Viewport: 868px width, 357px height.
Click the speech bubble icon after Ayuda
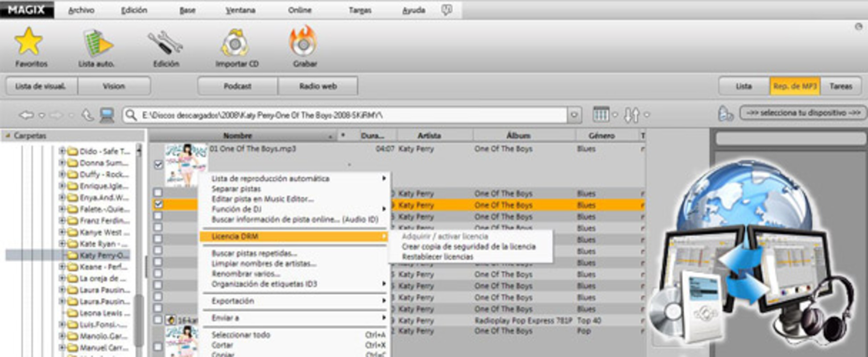446,10
